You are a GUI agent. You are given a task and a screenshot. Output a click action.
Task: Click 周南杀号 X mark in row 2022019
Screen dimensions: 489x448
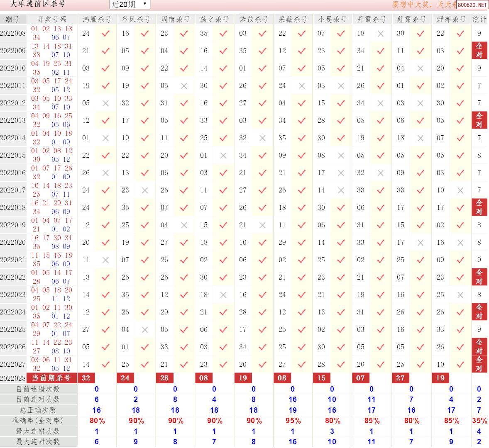coord(184,225)
